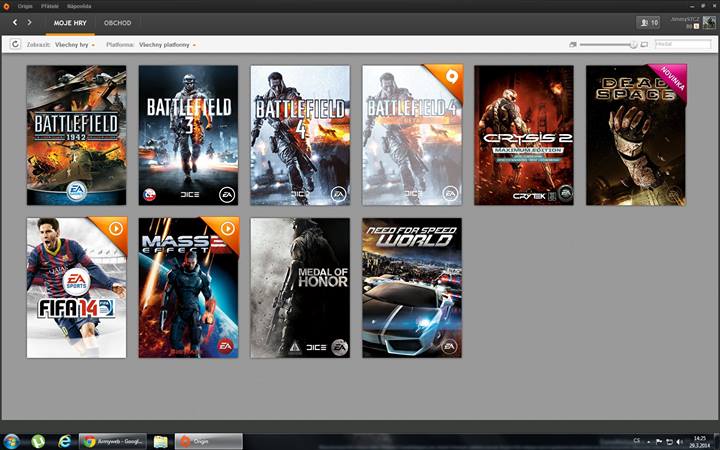
Task: Open the Dead Space game tile
Action: (x=636, y=135)
